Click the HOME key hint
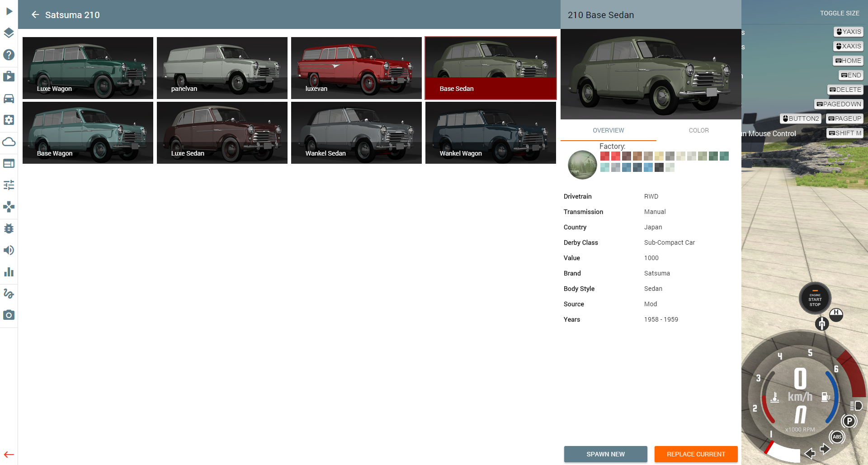 click(x=848, y=61)
